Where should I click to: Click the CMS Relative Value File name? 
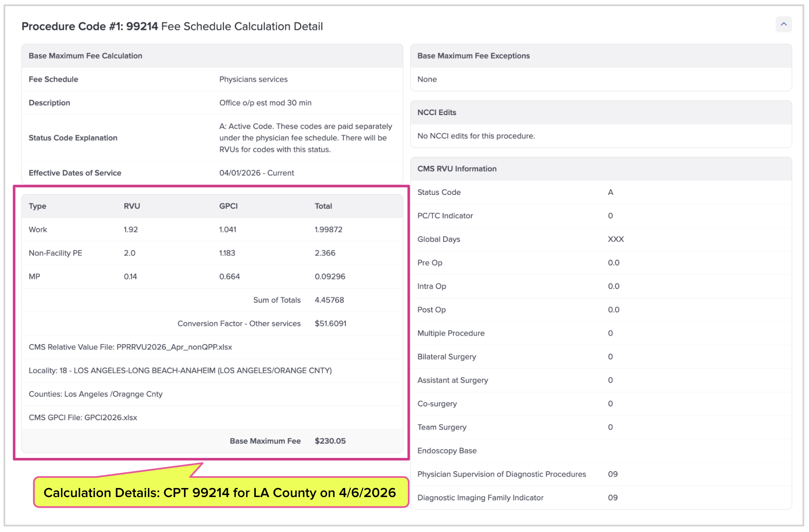(174, 347)
